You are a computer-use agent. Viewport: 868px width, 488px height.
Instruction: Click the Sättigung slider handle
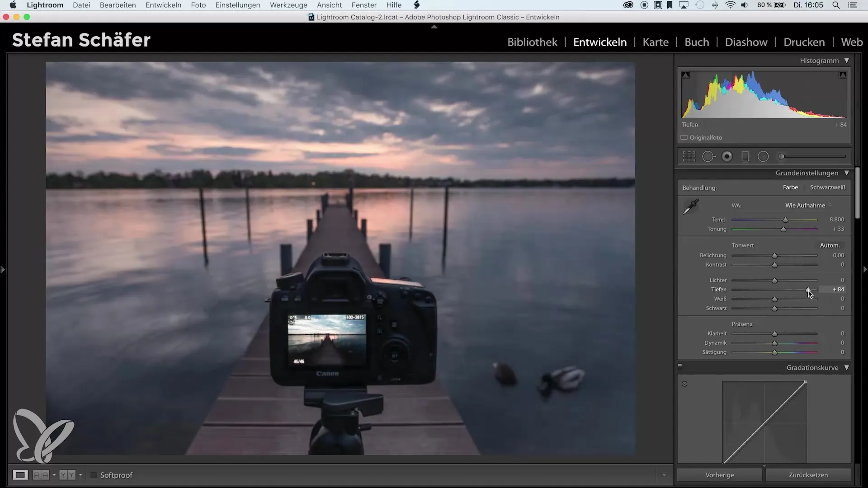coord(774,352)
